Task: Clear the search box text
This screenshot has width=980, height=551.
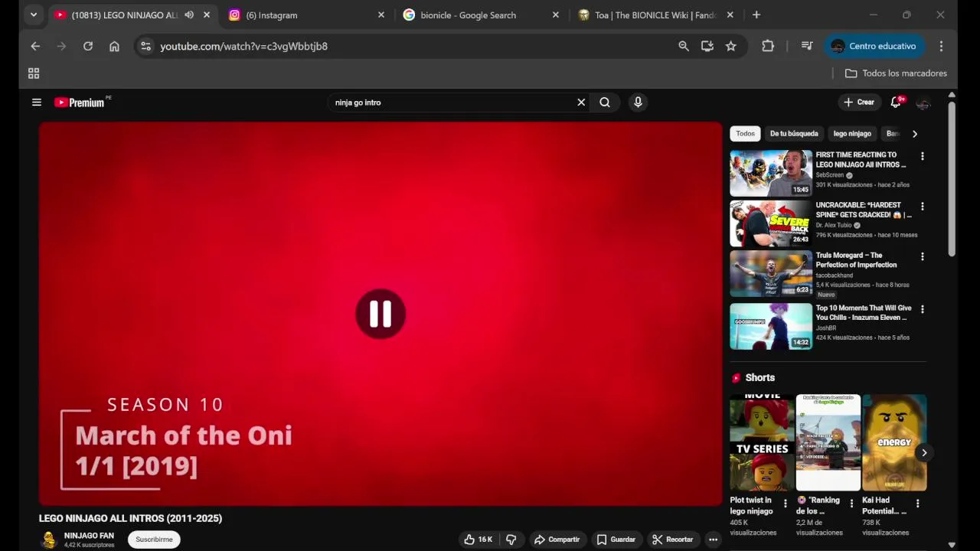Action: point(581,103)
